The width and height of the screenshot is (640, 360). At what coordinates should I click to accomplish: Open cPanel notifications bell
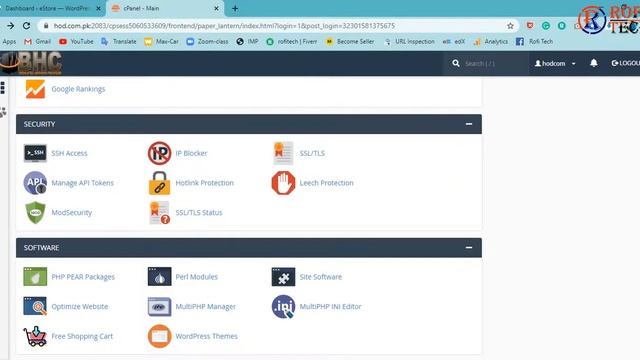(x=593, y=63)
